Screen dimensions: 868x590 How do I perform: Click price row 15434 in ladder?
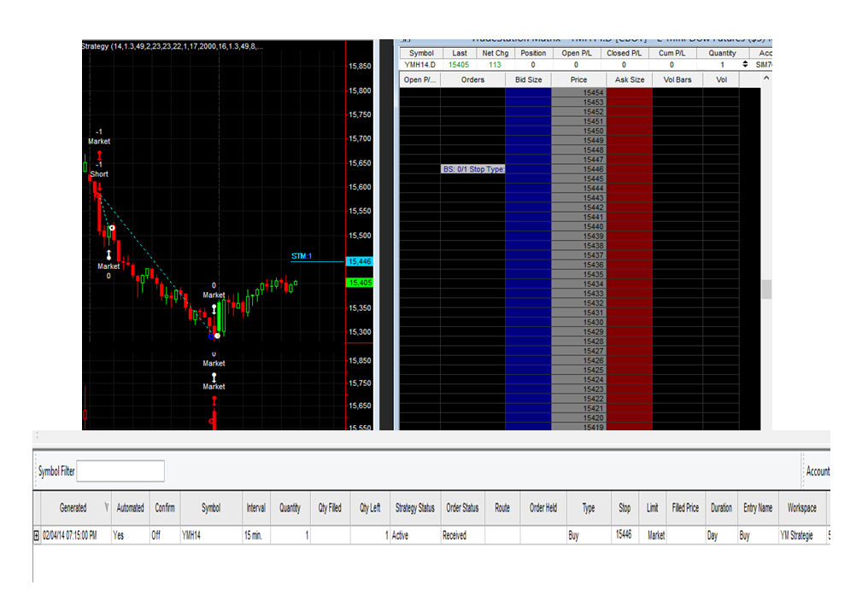tap(579, 284)
